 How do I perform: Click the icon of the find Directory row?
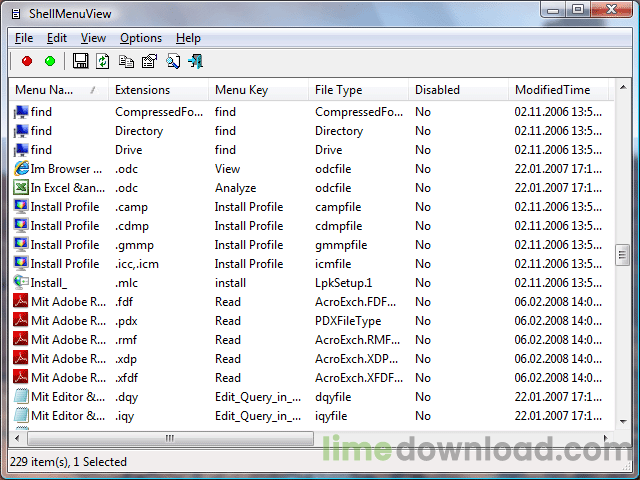click(21, 131)
